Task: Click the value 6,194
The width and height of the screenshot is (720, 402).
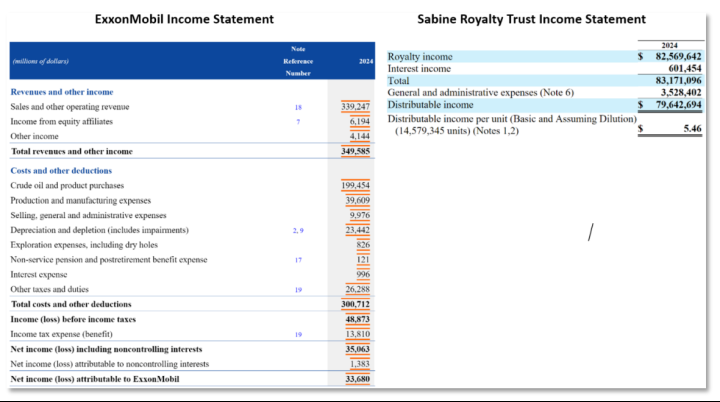Action: [360, 121]
